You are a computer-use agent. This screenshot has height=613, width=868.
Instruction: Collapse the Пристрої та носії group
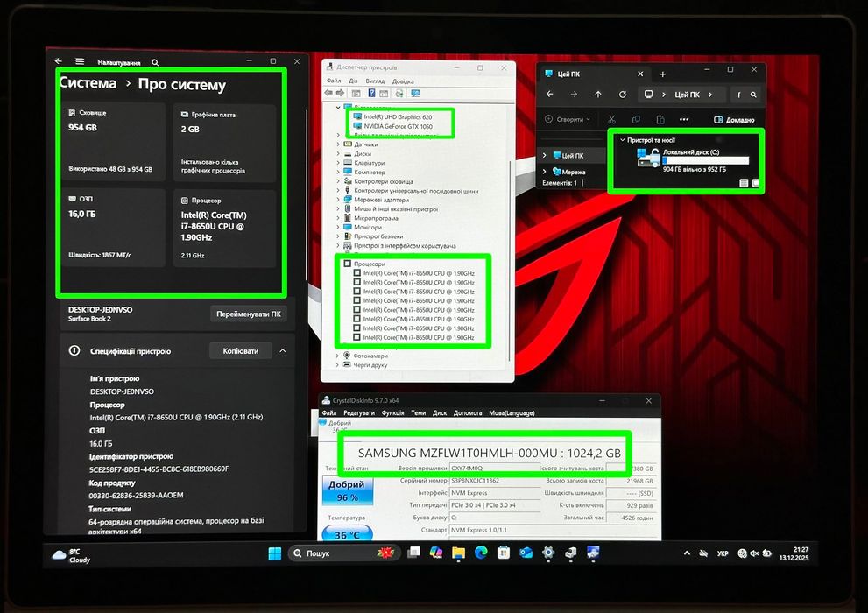coord(622,140)
